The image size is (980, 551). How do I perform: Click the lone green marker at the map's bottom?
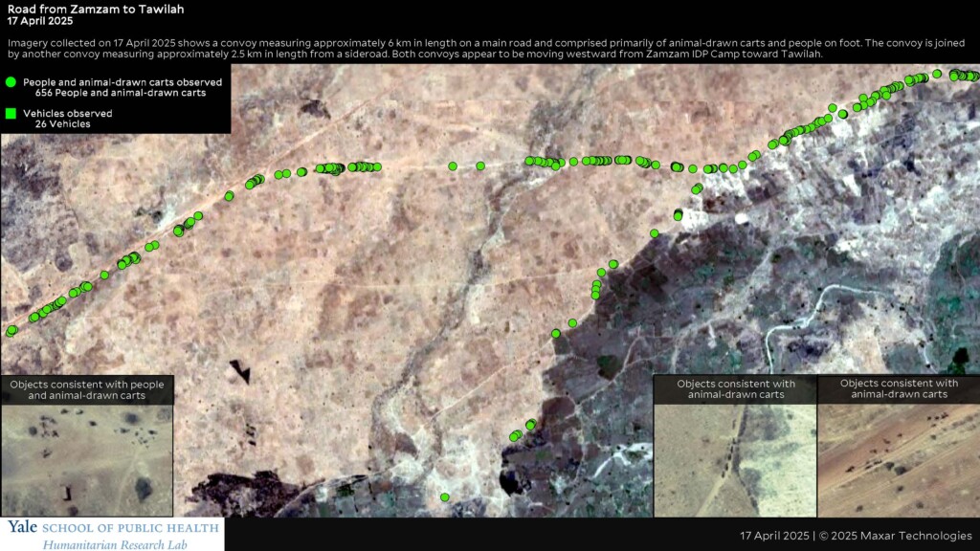[444, 497]
